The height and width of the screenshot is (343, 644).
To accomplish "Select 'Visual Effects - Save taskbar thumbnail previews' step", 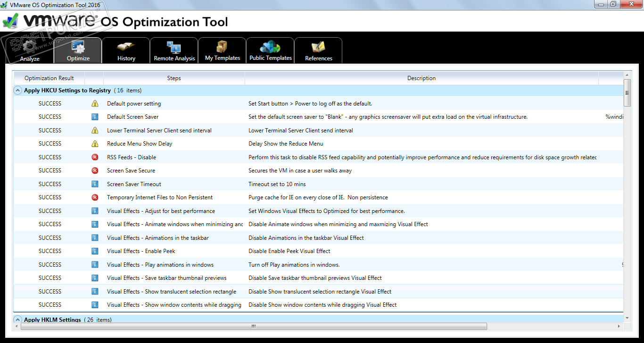I will pyautogui.click(x=167, y=278).
